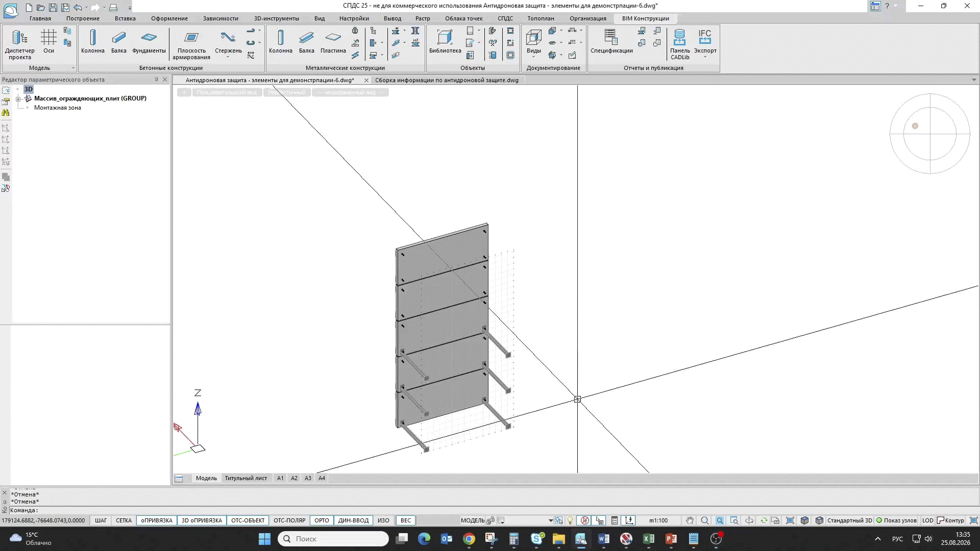The width and height of the screenshot is (980, 551).
Task: Open document tabs list dropdown arrow
Action: 974,80
